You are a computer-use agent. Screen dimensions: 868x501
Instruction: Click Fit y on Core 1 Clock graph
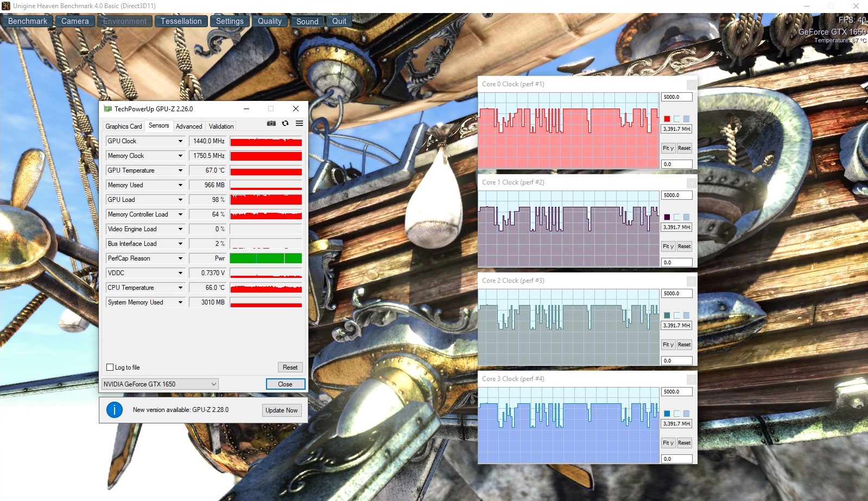pyautogui.click(x=668, y=246)
